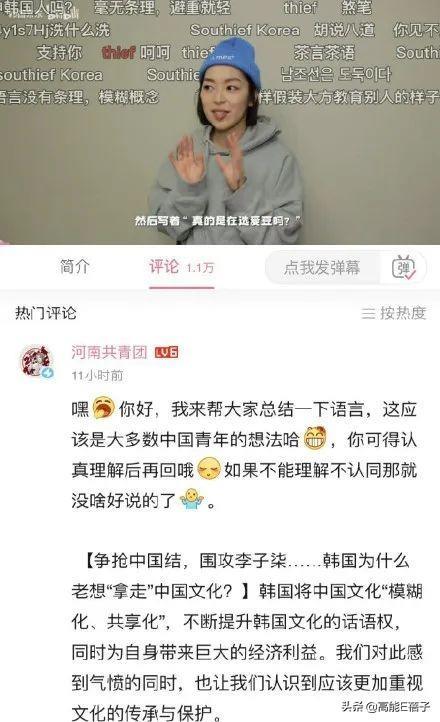Viewport: 440px width, 722px height.
Task: Toggle the danmaku 弹 switch icon
Action: click(x=404, y=268)
